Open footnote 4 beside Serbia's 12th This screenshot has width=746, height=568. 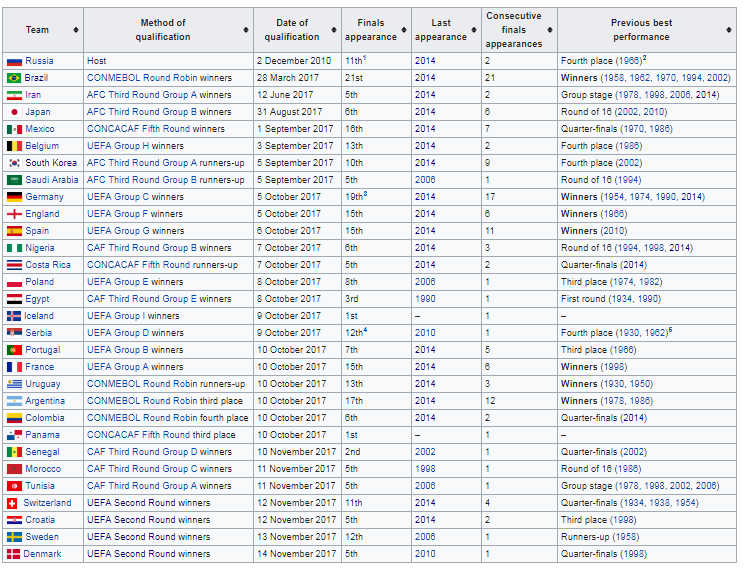click(x=365, y=330)
